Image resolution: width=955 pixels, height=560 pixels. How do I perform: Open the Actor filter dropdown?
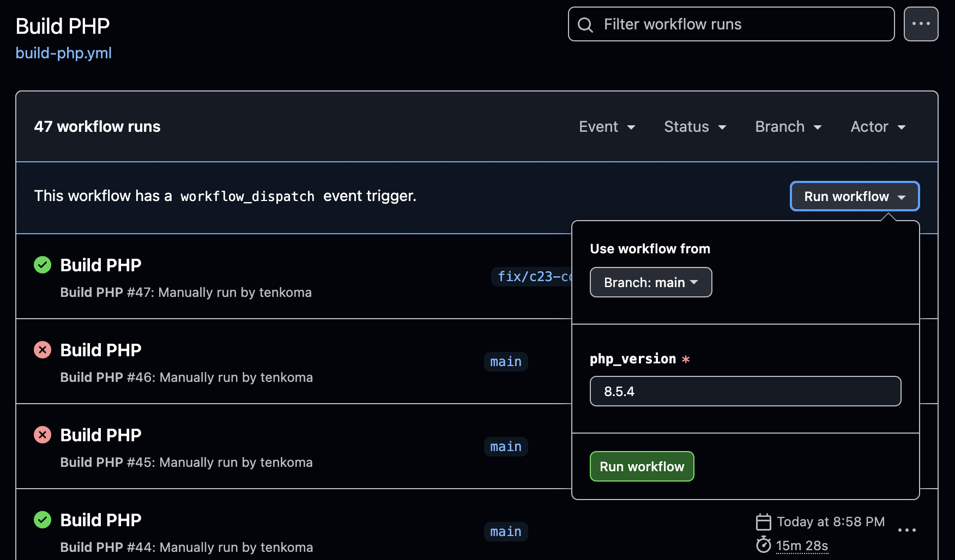click(878, 127)
